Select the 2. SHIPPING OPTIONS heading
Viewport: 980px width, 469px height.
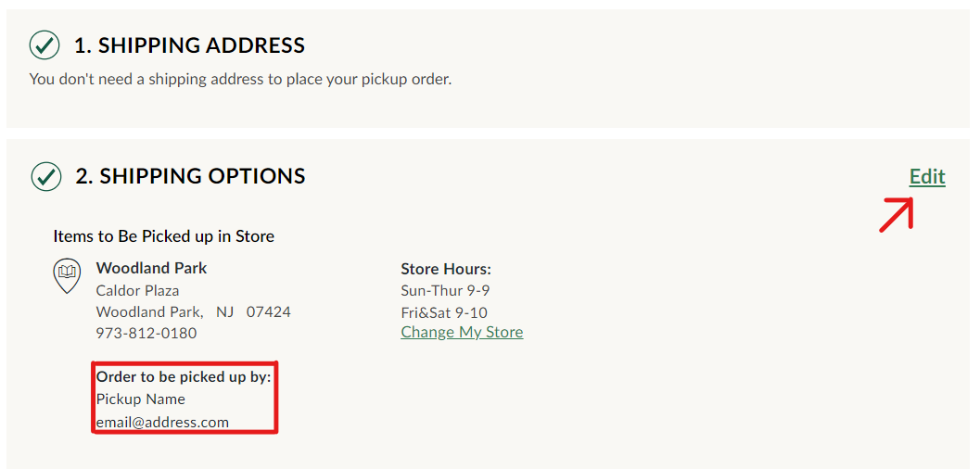point(191,176)
